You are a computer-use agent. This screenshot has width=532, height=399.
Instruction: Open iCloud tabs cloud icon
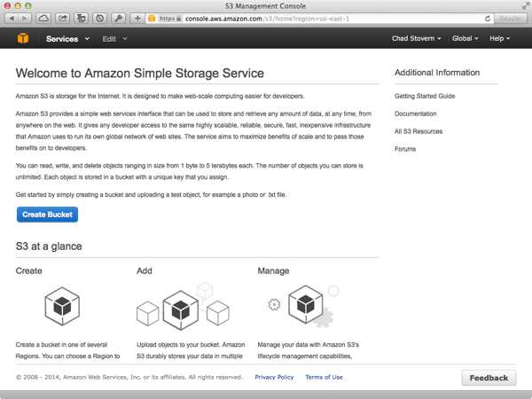[x=43, y=19]
